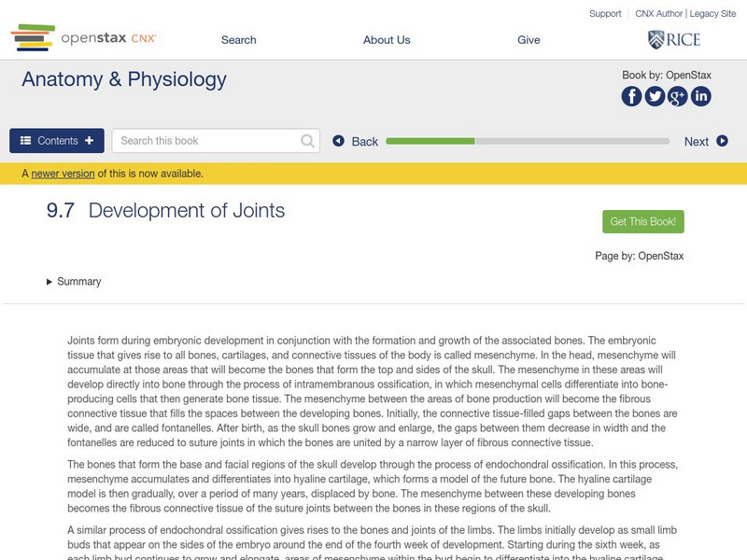Open the Legacy Site link

click(712, 14)
